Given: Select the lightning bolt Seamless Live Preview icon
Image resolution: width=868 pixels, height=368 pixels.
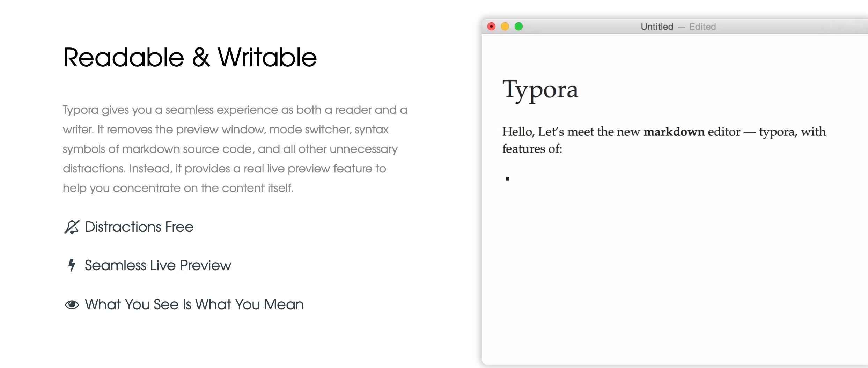Looking at the screenshot, I should [72, 265].
